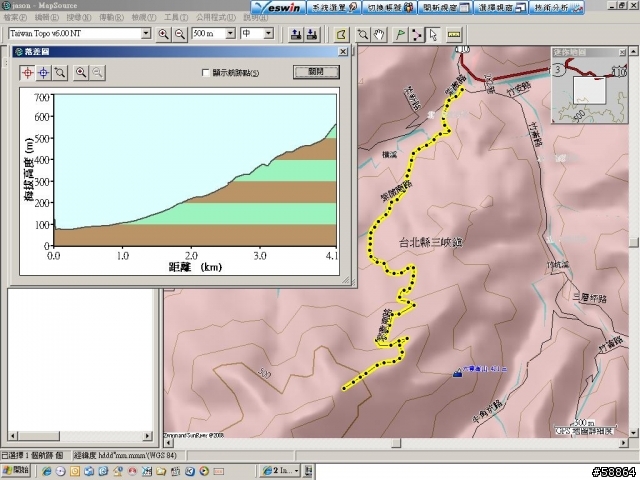Select the hand pan tool

tap(379, 34)
